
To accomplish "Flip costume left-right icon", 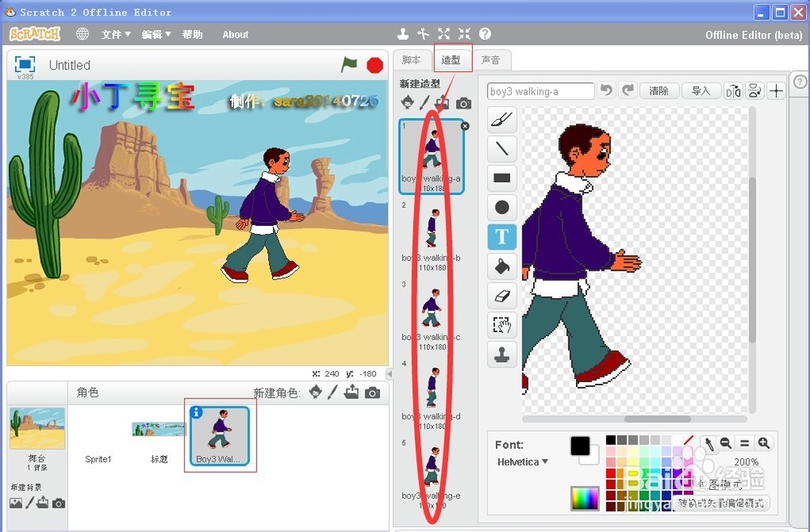I will (x=733, y=92).
